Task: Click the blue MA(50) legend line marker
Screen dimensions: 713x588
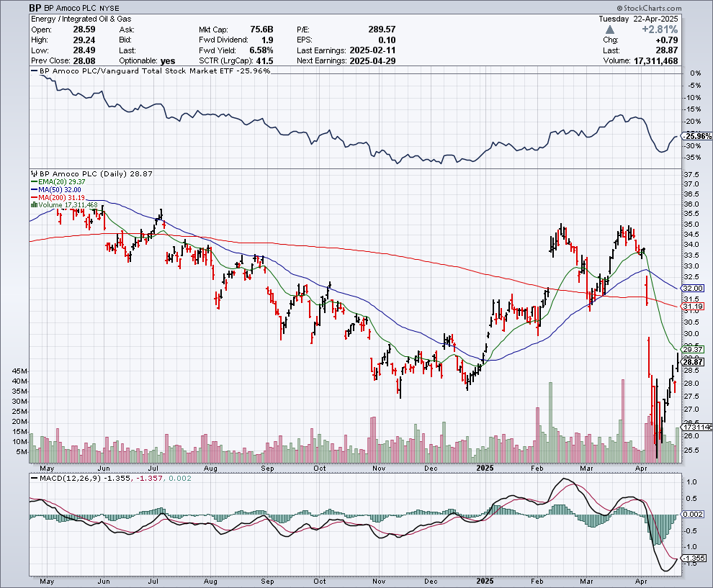Action: click(x=32, y=190)
